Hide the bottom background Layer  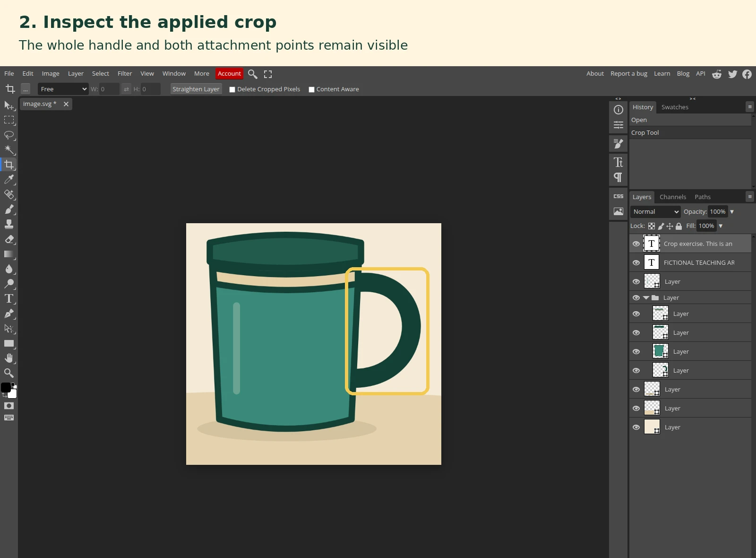(636, 427)
